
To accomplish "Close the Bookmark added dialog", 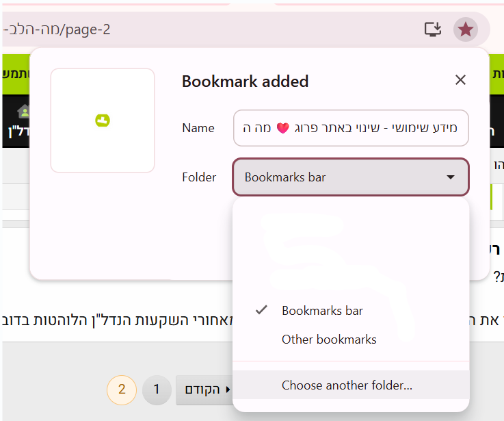I will 460,80.
